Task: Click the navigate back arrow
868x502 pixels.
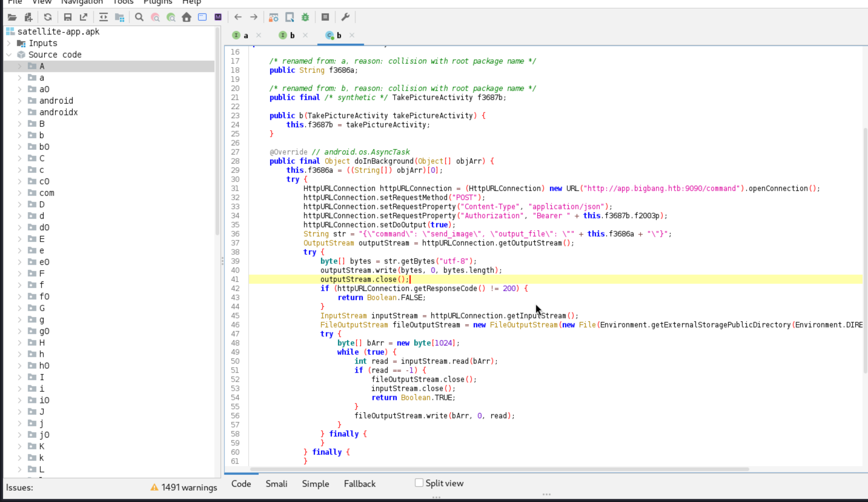Action: click(238, 17)
